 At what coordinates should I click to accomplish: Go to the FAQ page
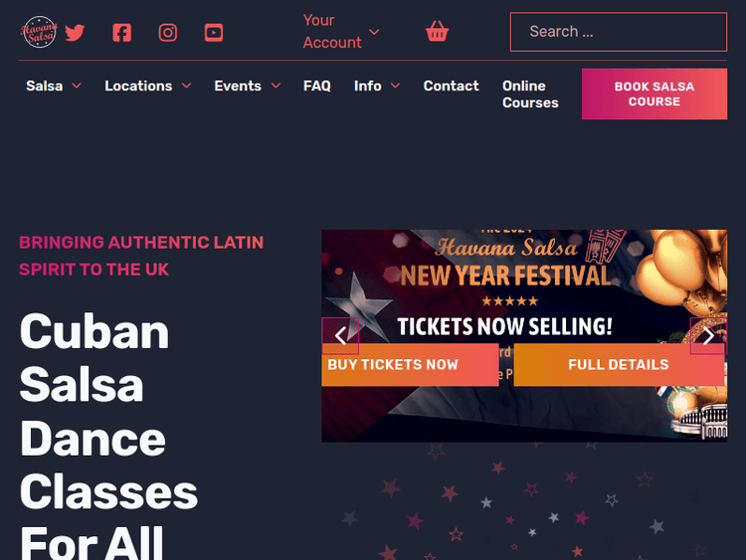coord(317,87)
